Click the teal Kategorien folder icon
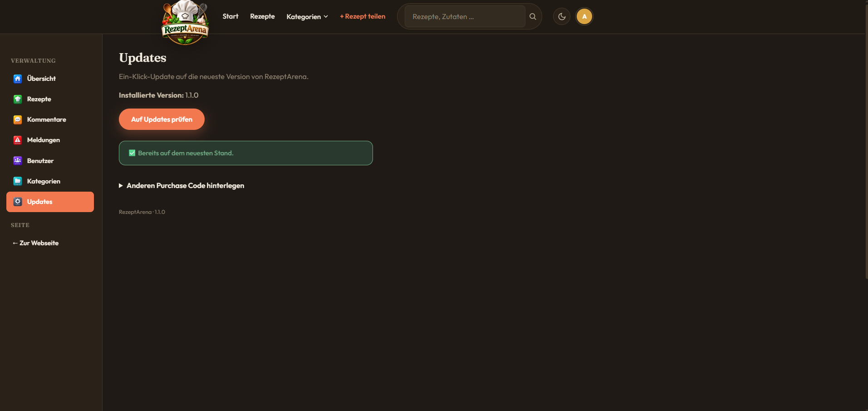The image size is (868, 411). 18,181
